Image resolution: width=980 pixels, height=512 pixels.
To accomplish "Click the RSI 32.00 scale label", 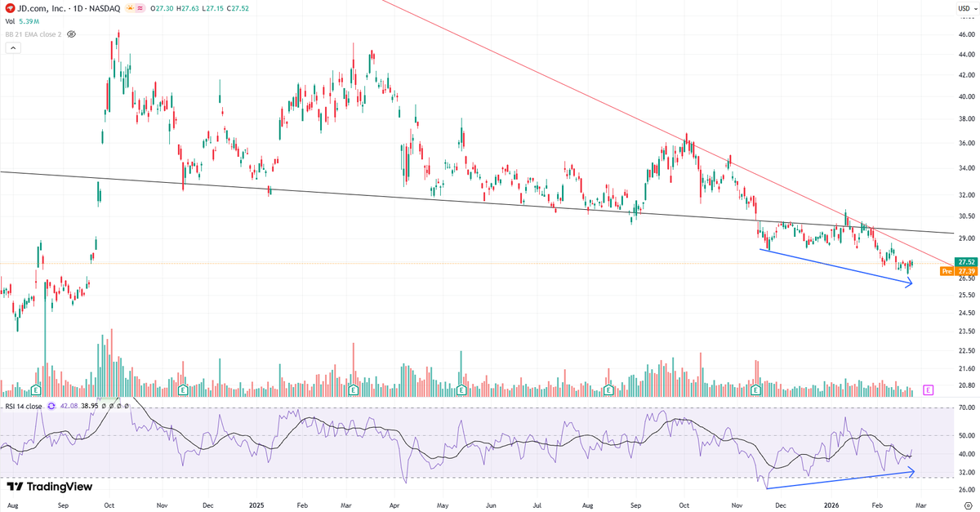I will click(x=968, y=473).
